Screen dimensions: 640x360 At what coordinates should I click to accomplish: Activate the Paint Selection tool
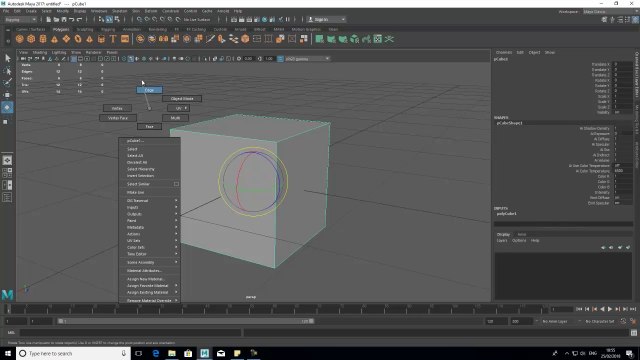click(x=7, y=83)
